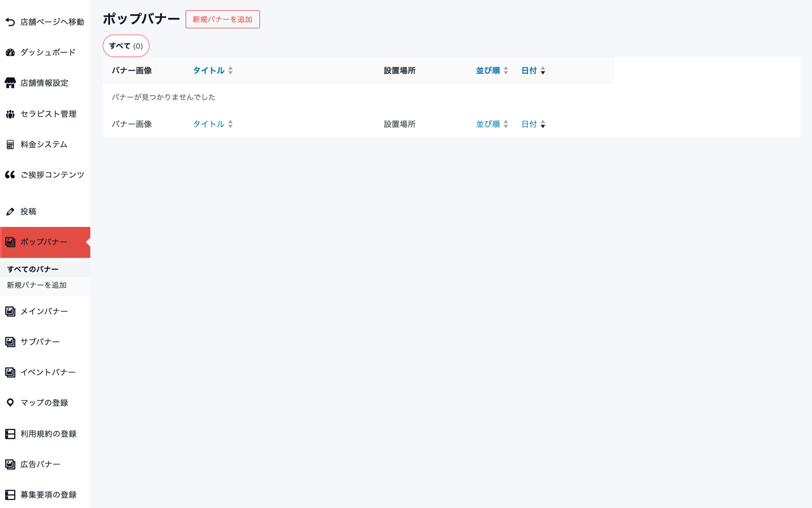Image resolution: width=812 pixels, height=508 pixels.
Task: Open 投稿 menu label
Action: tap(28, 211)
